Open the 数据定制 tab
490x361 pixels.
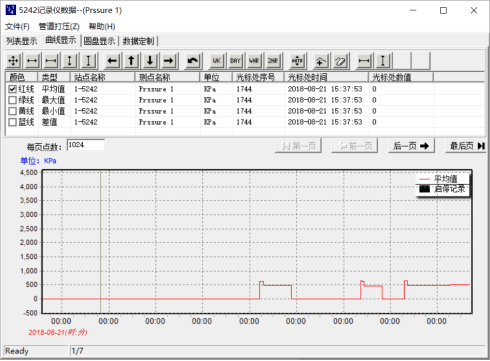pyautogui.click(x=139, y=41)
